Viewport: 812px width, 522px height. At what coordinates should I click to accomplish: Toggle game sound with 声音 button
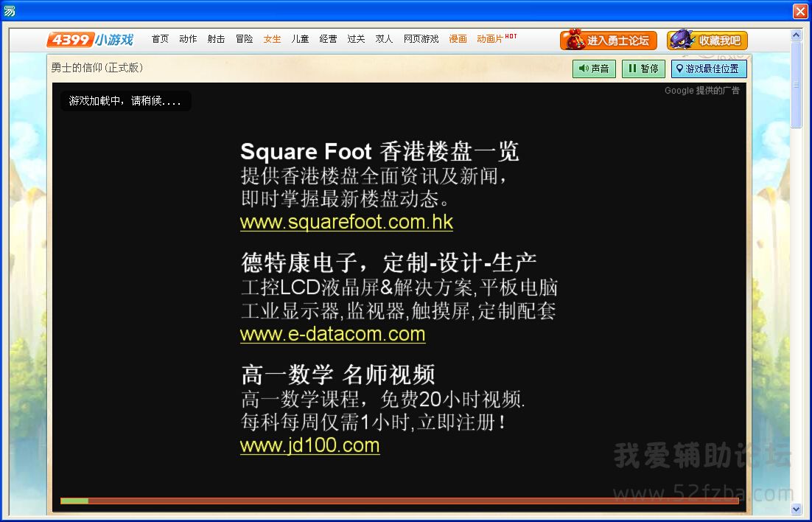click(x=594, y=69)
